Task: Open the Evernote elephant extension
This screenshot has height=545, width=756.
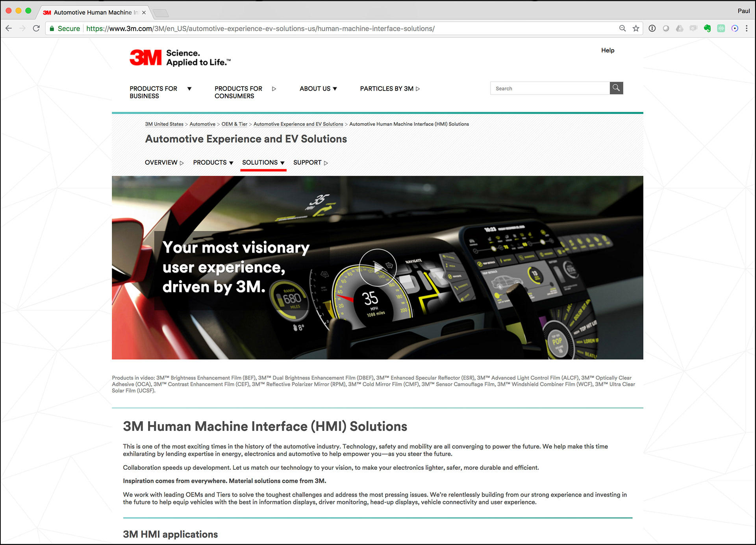Action: [x=707, y=28]
